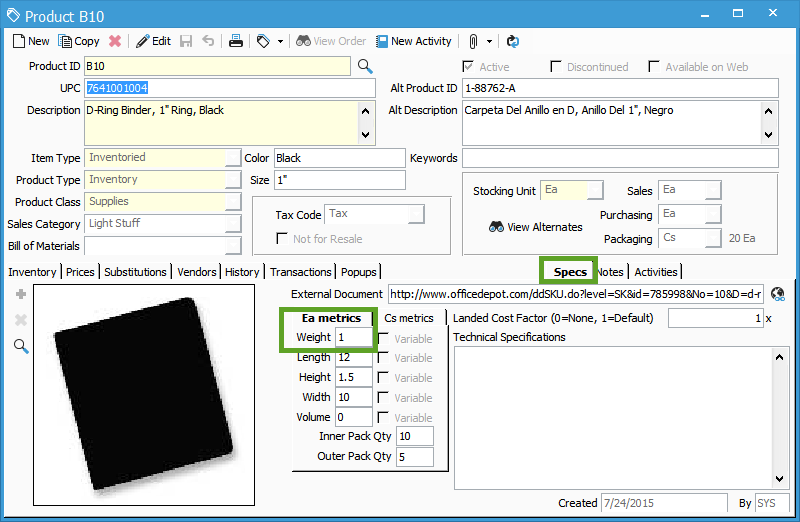Open the Popups tab
The height and width of the screenshot is (522, 800).
coord(359,272)
